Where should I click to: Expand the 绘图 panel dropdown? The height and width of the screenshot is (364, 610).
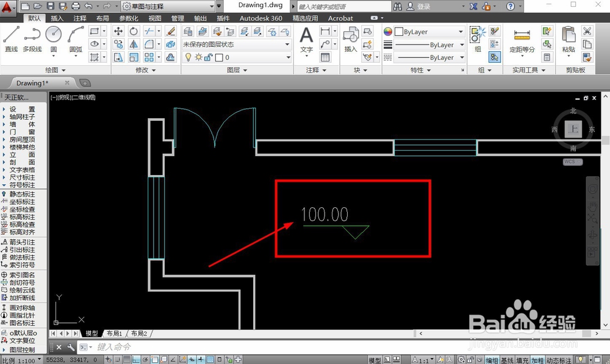click(56, 70)
